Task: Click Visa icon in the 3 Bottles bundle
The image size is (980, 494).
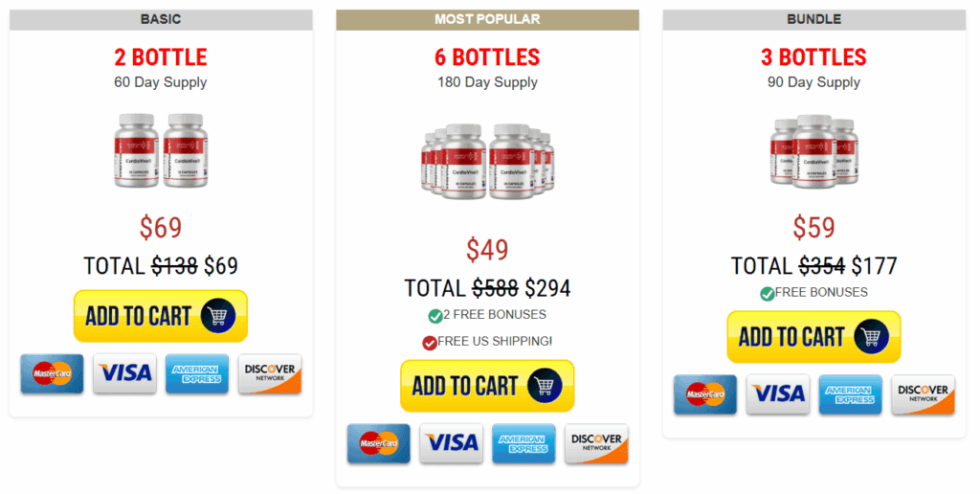Action: [x=777, y=394]
